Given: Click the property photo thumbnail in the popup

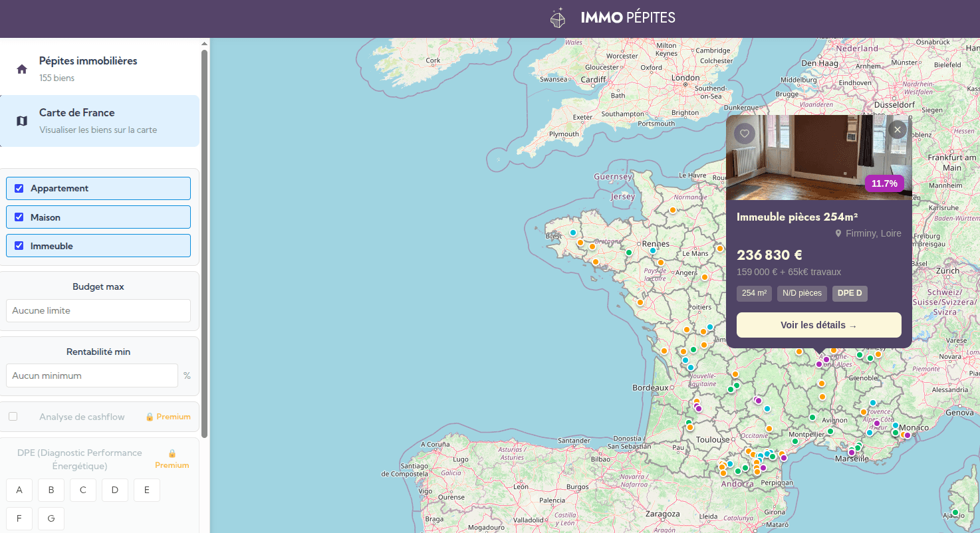Looking at the screenshot, I should click(x=818, y=158).
